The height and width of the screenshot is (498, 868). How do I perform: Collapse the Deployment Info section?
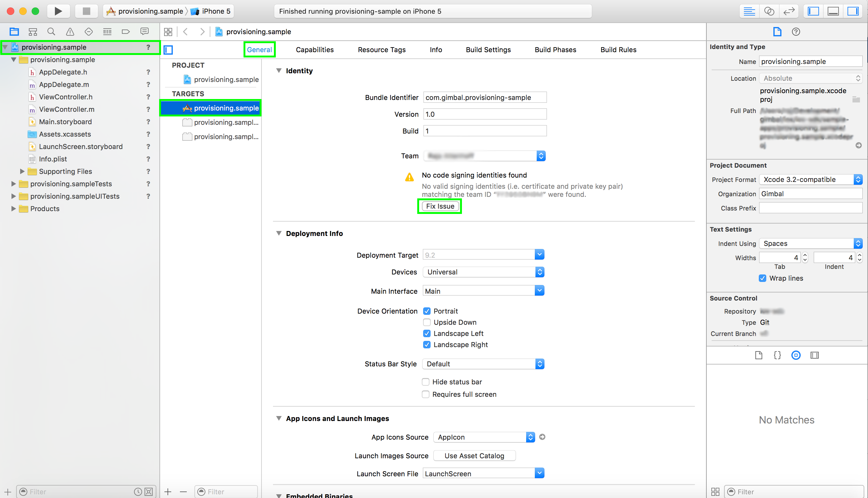point(279,233)
